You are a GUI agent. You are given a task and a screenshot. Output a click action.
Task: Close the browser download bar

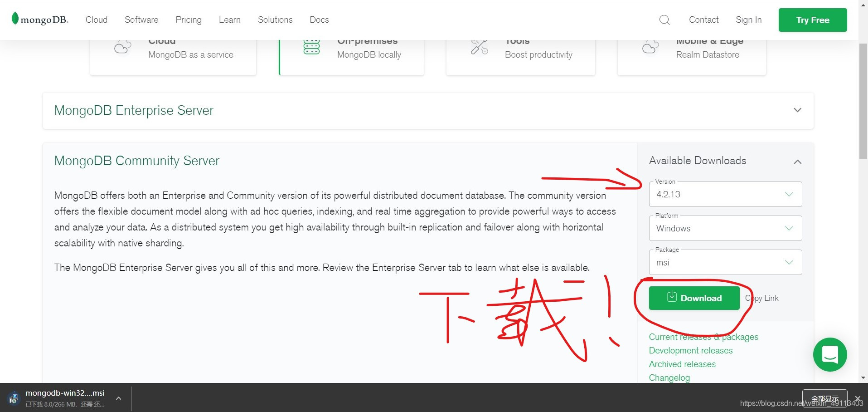[x=858, y=398]
